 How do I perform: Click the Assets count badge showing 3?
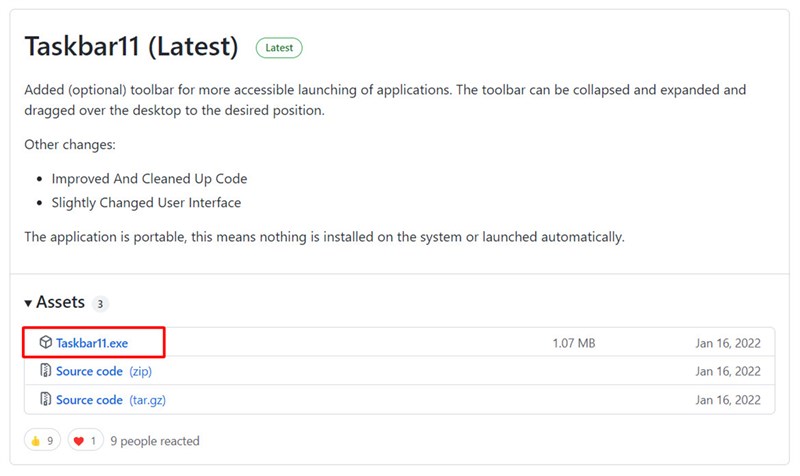tap(100, 303)
